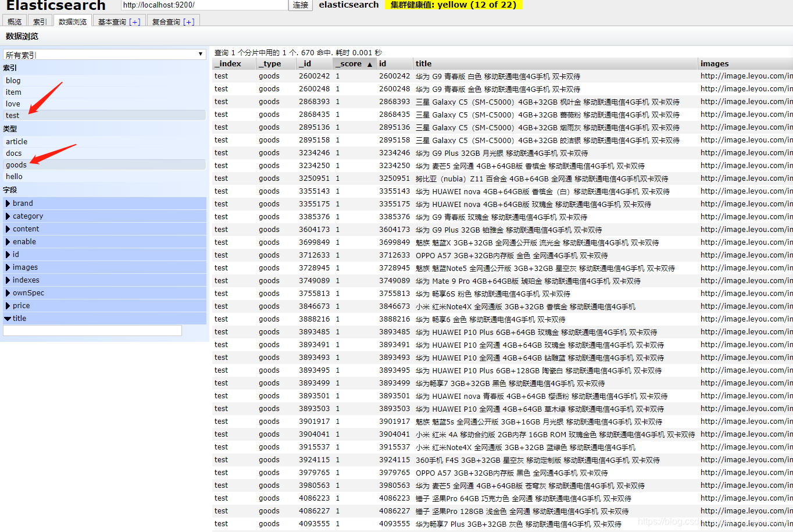Sort by the _id column header
The image size is (793, 532).
click(x=315, y=64)
